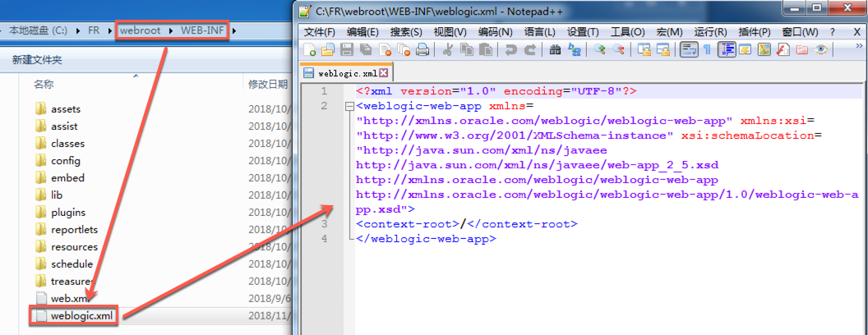Open the 文件(F) menu

tap(320, 32)
